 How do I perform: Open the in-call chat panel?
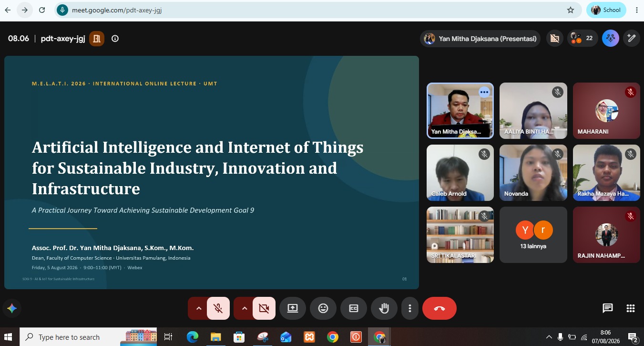click(607, 308)
